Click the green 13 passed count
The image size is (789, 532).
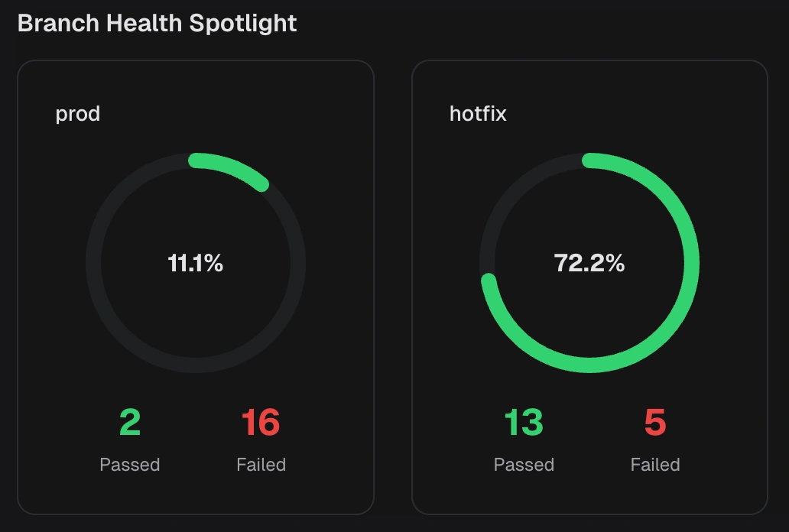[524, 423]
